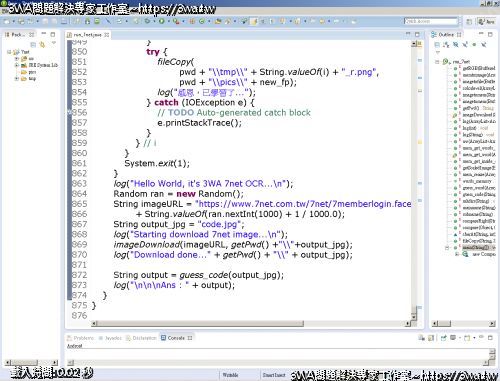Click the Sort icon in Outline toolbar
This screenshot has height=381, width=500.
[x=446, y=45]
